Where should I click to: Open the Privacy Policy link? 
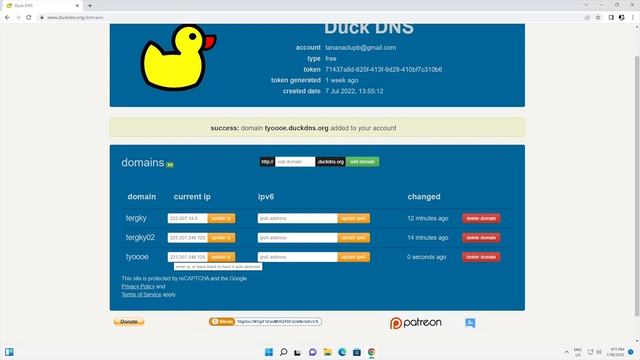(138, 287)
